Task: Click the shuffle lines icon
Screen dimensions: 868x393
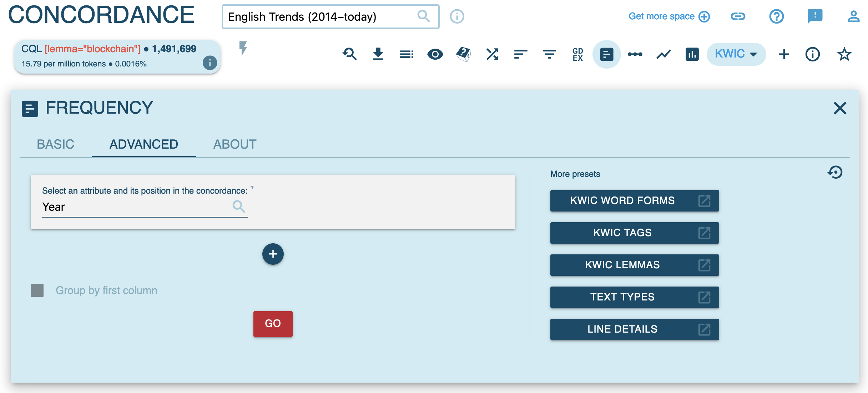Action: (x=492, y=54)
